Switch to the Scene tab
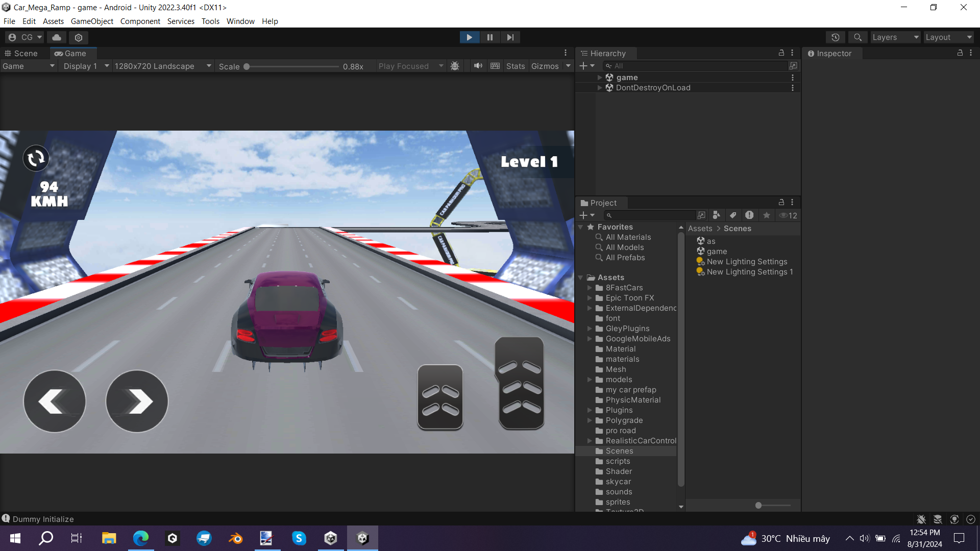The height and width of the screenshot is (551, 980). (21, 54)
